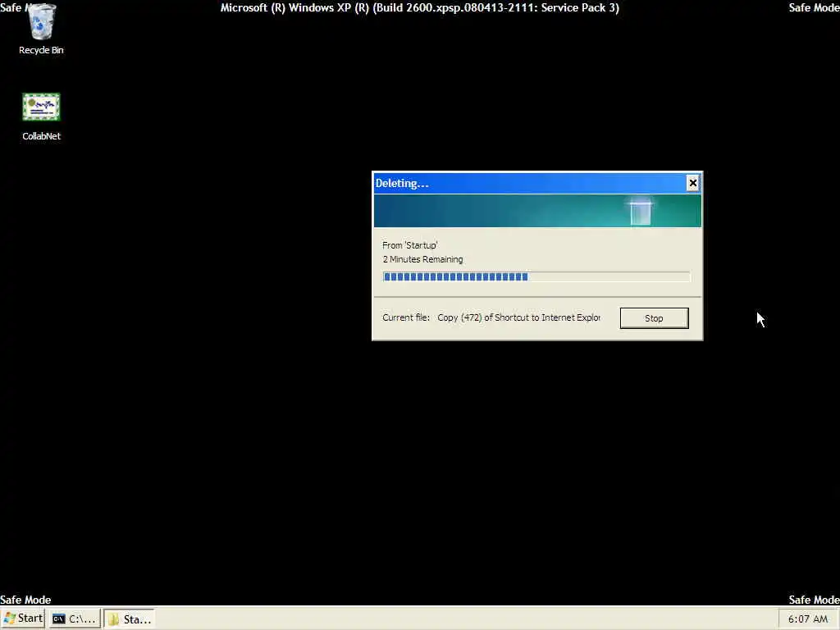Switch to the Startup folder taskbar button
The height and width of the screenshot is (630, 840).
pos(130,619)
